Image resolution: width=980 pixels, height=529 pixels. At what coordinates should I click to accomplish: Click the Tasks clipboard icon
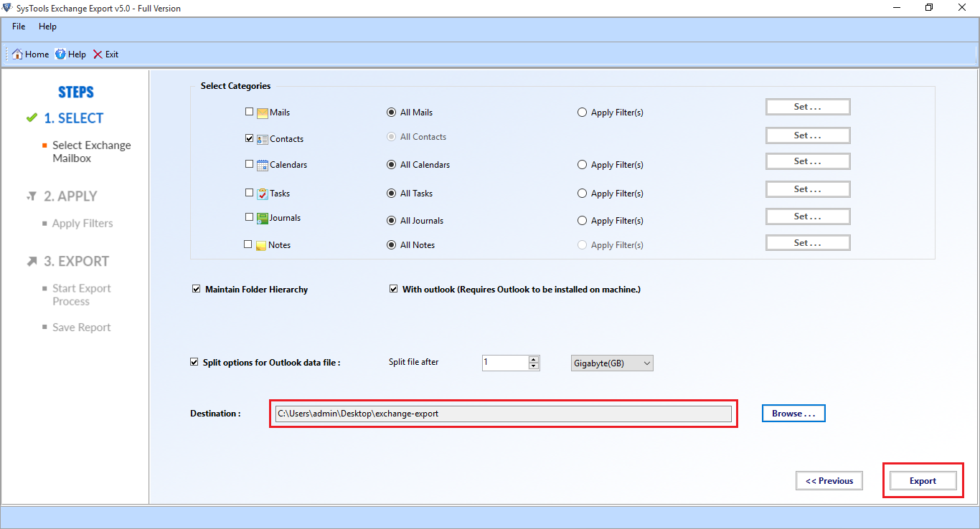point(263,194)
